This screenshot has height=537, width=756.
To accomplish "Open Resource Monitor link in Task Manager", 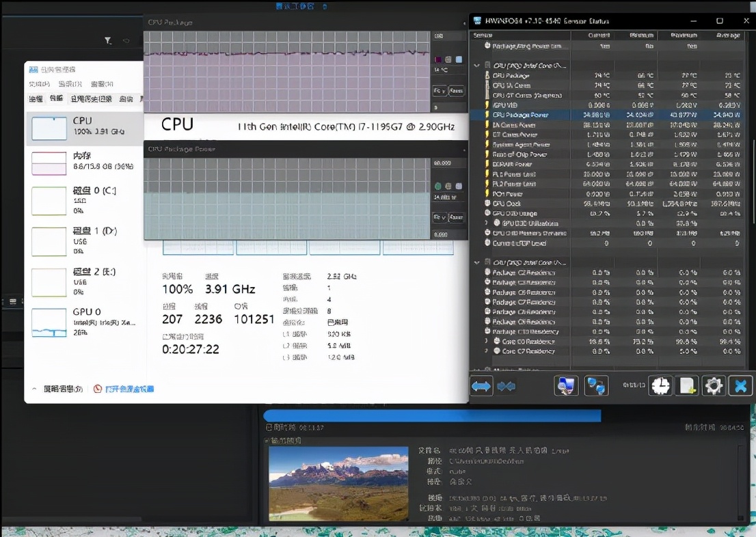I will (129, 389).
